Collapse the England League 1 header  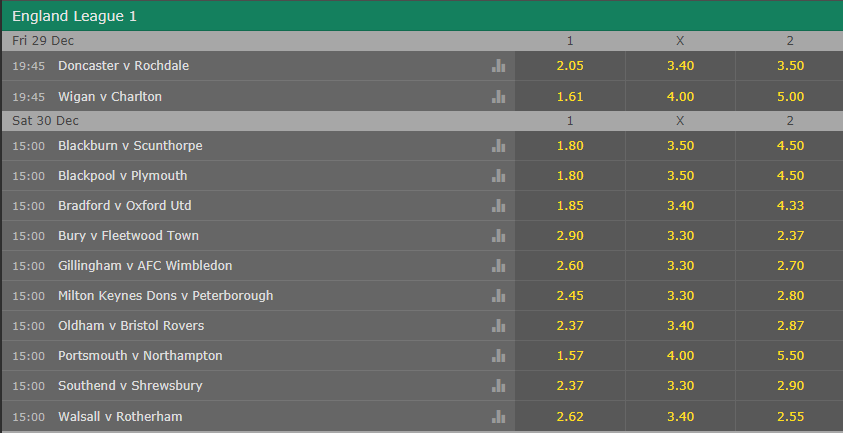coord(423,16)
